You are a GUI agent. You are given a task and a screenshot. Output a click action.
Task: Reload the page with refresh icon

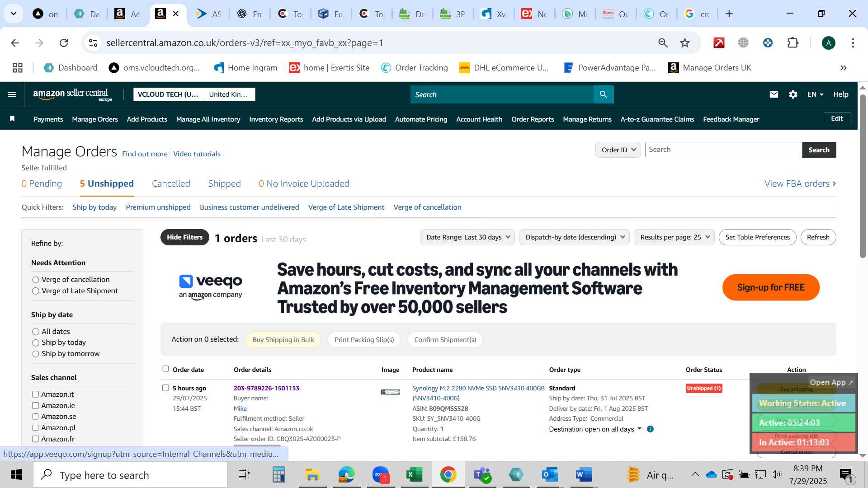click(64, 43)
